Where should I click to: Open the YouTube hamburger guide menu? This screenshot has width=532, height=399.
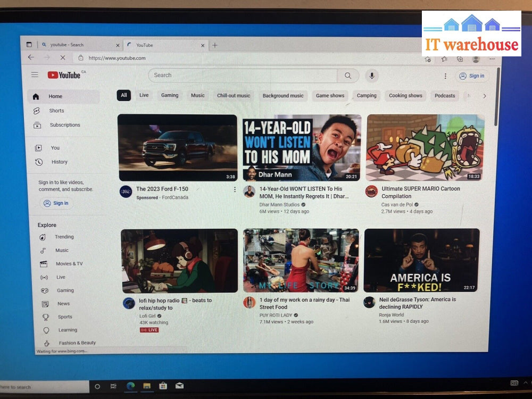click(35, 75)
